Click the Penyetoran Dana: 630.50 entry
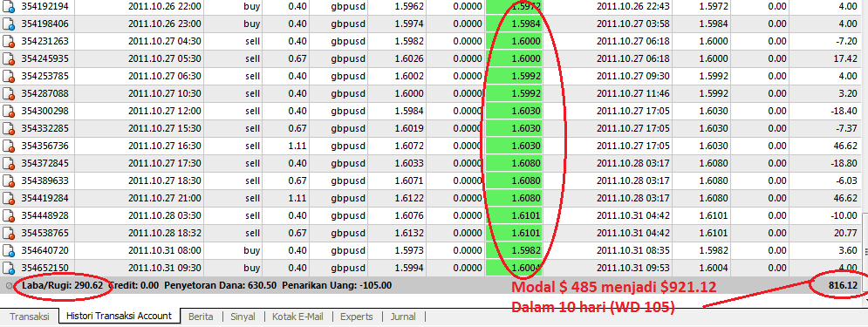This screenshot has width=868, height=327. pyautogui.click(x=221, y=286)
